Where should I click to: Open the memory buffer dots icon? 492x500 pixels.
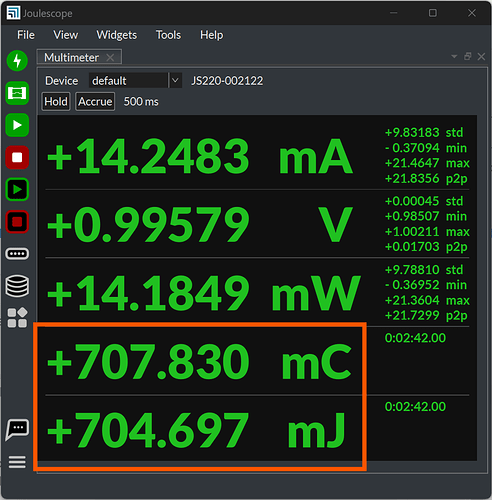(17, 254)
